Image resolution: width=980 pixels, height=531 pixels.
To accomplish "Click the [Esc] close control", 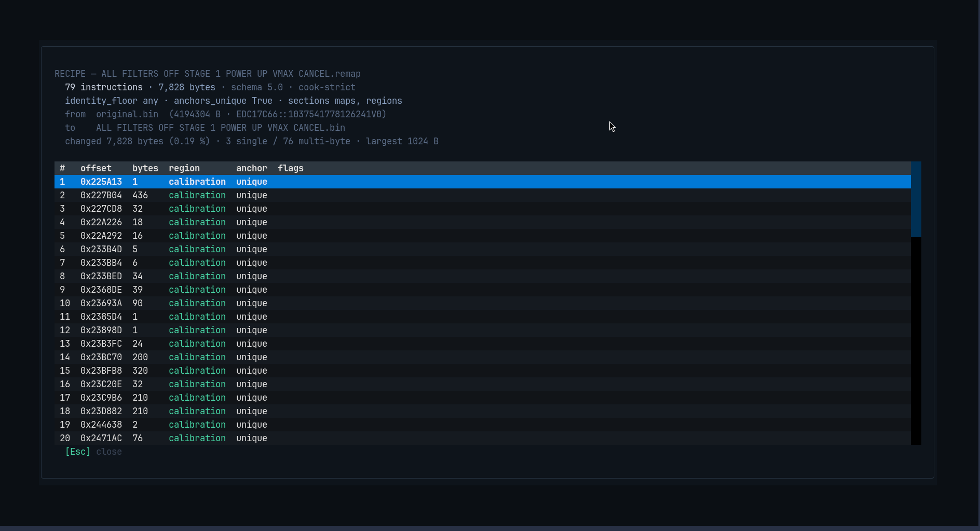I will pyautogui.click(x=93, y=452).
